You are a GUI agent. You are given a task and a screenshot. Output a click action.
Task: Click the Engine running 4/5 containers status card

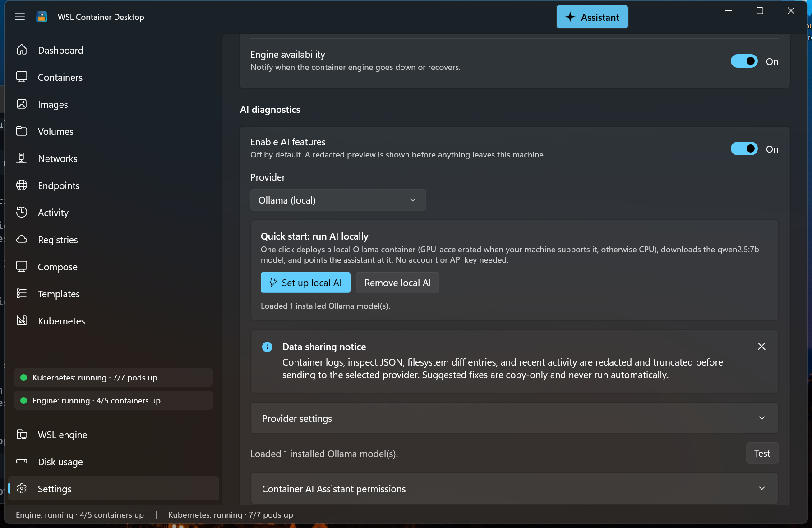tap(113, 400)
